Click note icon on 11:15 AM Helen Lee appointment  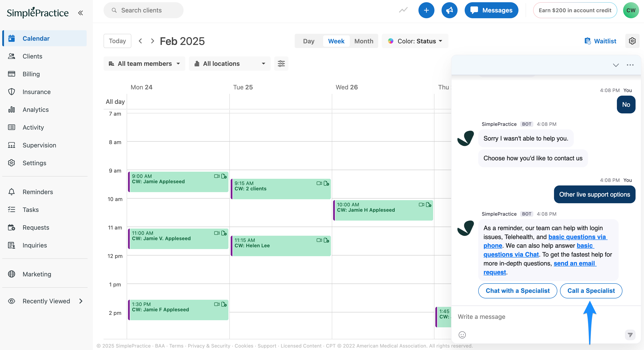click(x=326, y=240)
